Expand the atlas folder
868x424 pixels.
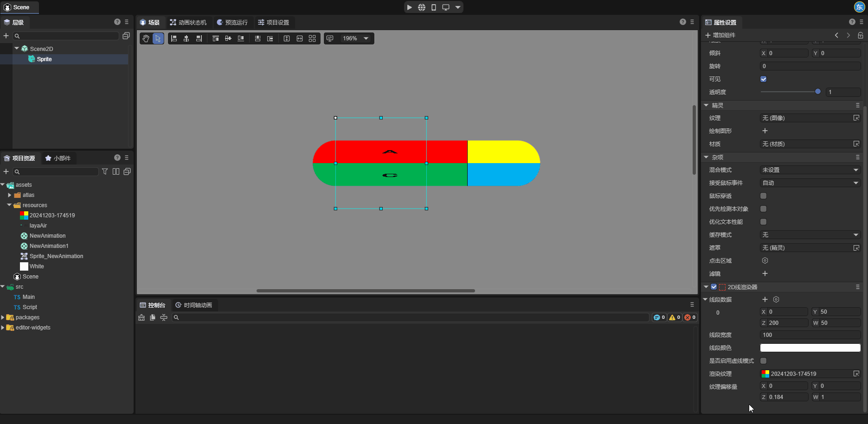tap(10, 195)
